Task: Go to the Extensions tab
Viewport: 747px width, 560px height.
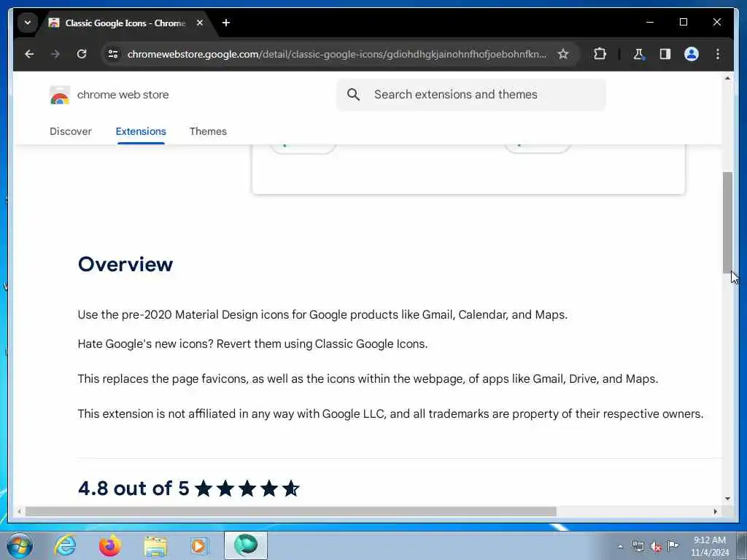Action: (x=141, y=131)
